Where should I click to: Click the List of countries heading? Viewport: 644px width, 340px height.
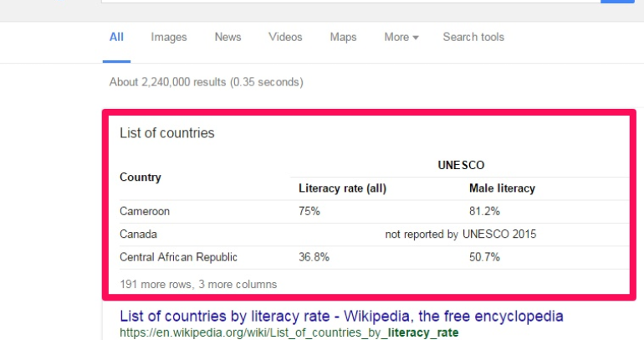166,133
